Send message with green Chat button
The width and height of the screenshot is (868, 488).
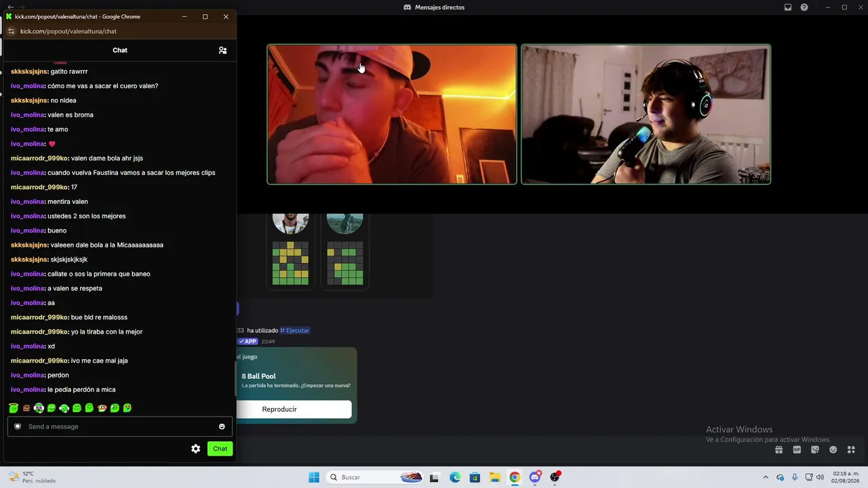click(x=220, y=449)
